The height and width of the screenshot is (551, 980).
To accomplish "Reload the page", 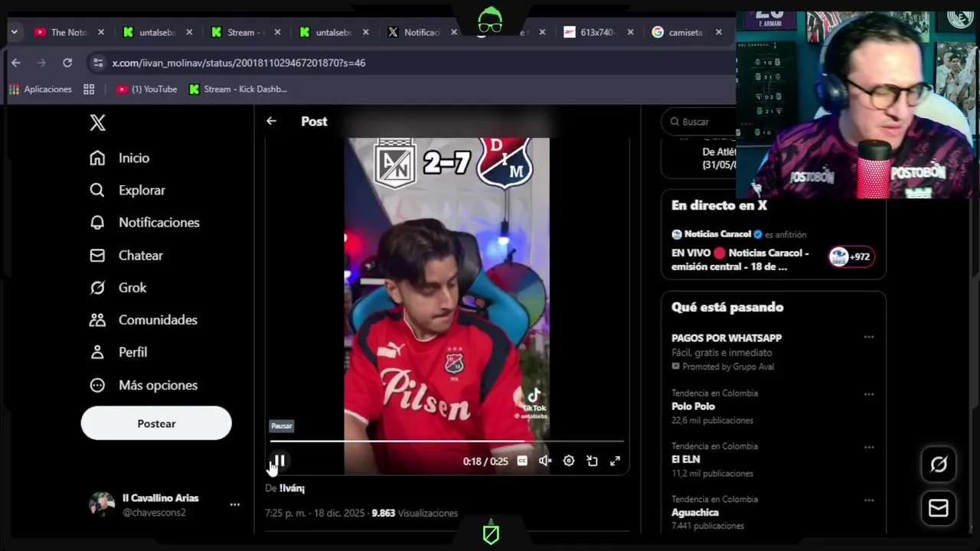I will pos(67,63).
